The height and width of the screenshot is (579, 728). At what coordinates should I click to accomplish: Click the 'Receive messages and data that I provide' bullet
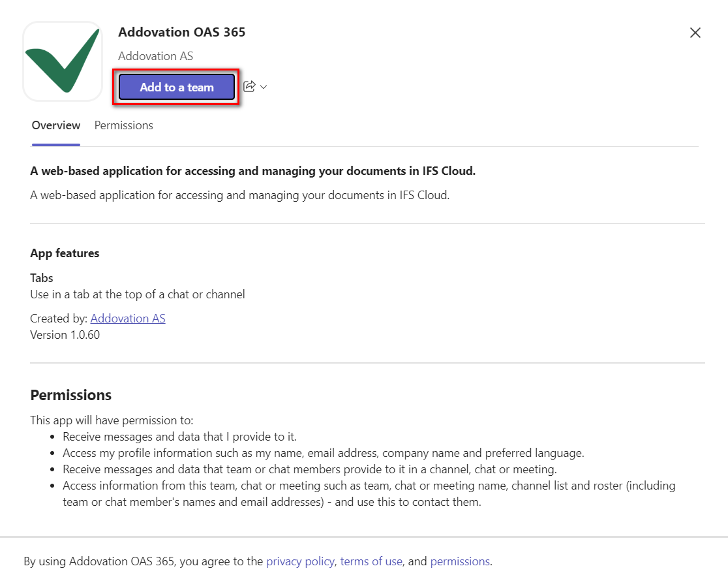coord(179,437)
